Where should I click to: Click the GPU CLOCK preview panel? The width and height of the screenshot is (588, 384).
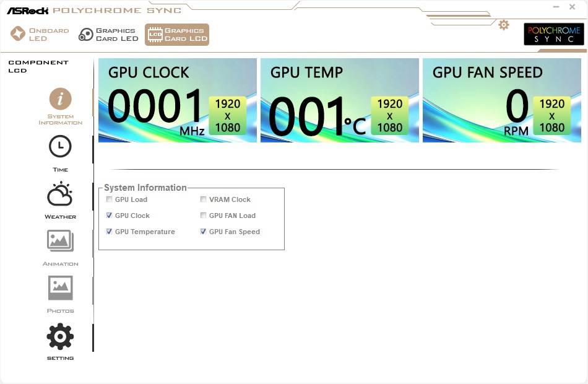[178, 100]
